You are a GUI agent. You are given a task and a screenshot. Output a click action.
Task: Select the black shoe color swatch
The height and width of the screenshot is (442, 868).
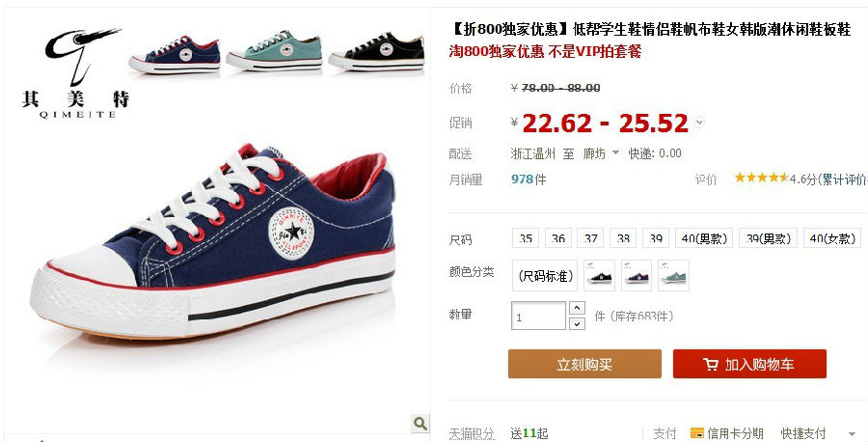[599, 275]
